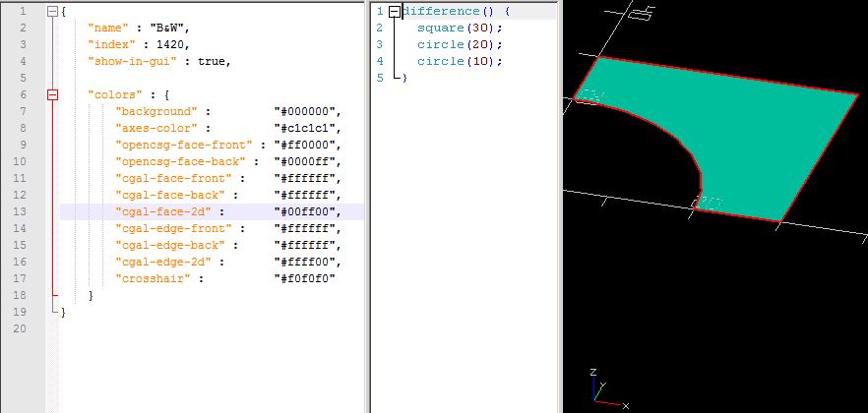868x413 pixels.
Task: Click the difference() keyword on line 1
Action: point(447,11)
